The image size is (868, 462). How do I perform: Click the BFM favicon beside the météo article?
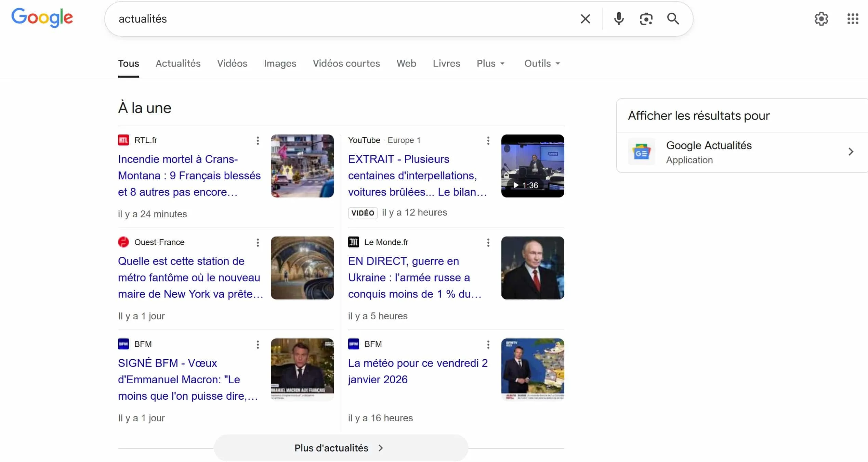point(354,344)
